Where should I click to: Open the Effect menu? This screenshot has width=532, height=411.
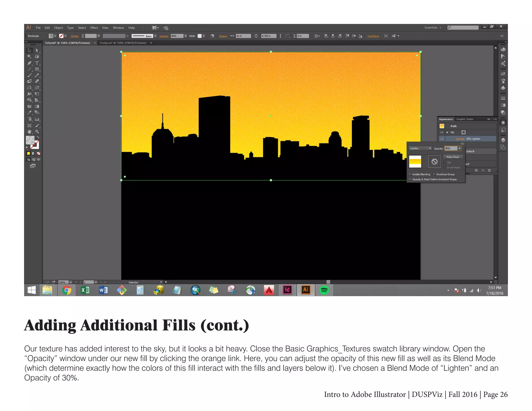pos(94,28)
